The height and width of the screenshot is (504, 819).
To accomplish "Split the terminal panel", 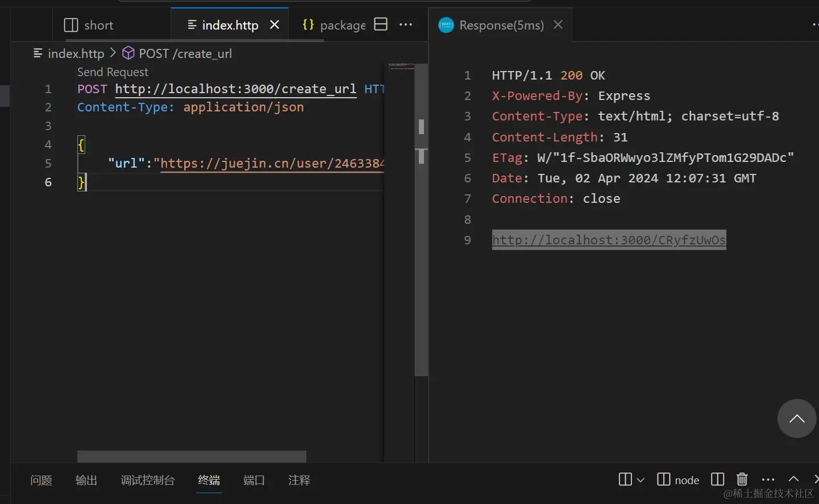I will point(718,480).
